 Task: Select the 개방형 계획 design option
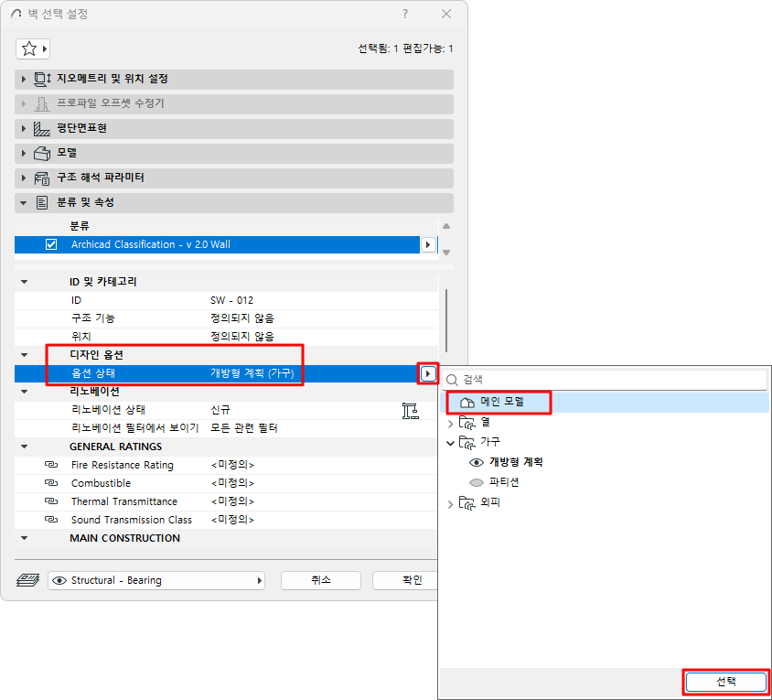pyautogui.click(x=516, y=462)
